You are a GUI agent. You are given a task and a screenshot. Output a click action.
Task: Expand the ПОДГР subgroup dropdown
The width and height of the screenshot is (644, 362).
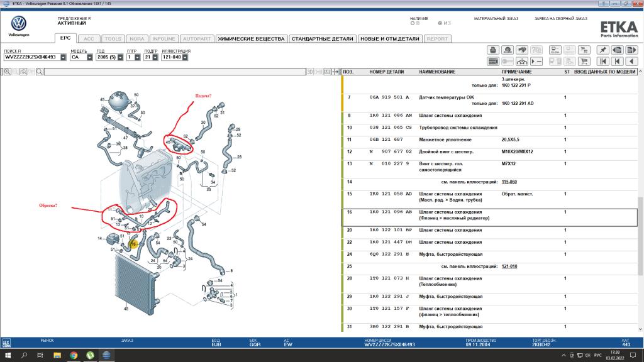click(x=155, y=57)
